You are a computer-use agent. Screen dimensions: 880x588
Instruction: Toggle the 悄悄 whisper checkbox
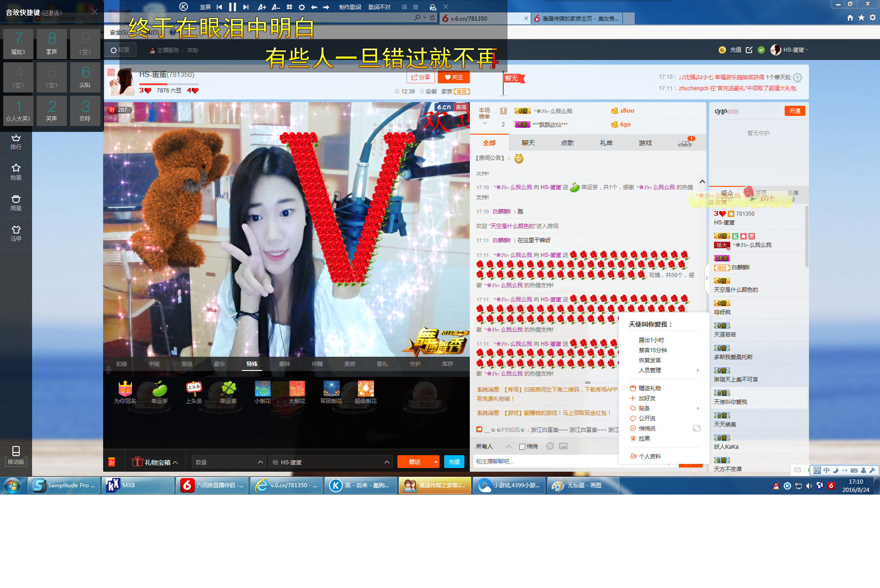pos(522,446)
